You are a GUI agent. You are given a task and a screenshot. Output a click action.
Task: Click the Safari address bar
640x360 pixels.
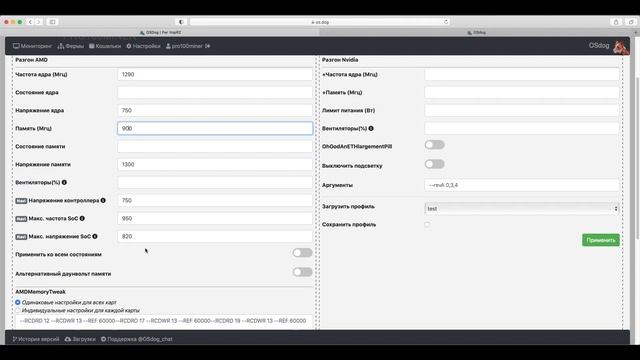click(x=320, y=22)
